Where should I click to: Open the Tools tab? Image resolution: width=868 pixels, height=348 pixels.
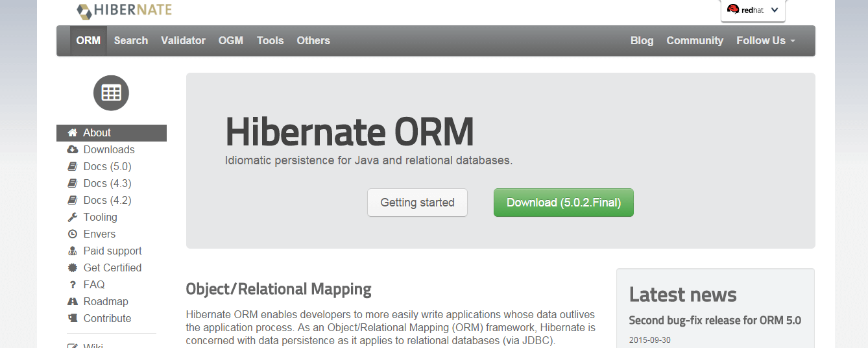point(270,40)
